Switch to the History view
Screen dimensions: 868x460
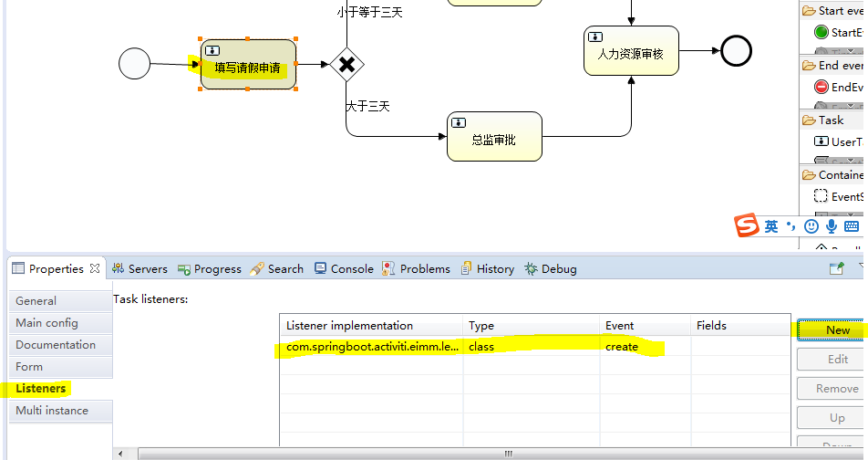coord(488,269)
